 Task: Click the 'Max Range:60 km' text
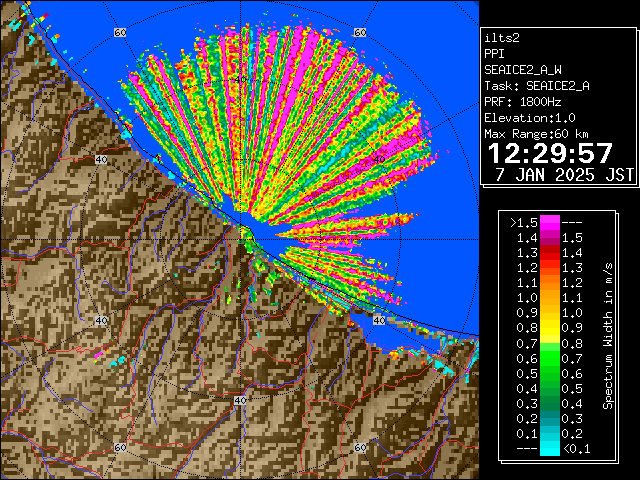tap(536, 134)
